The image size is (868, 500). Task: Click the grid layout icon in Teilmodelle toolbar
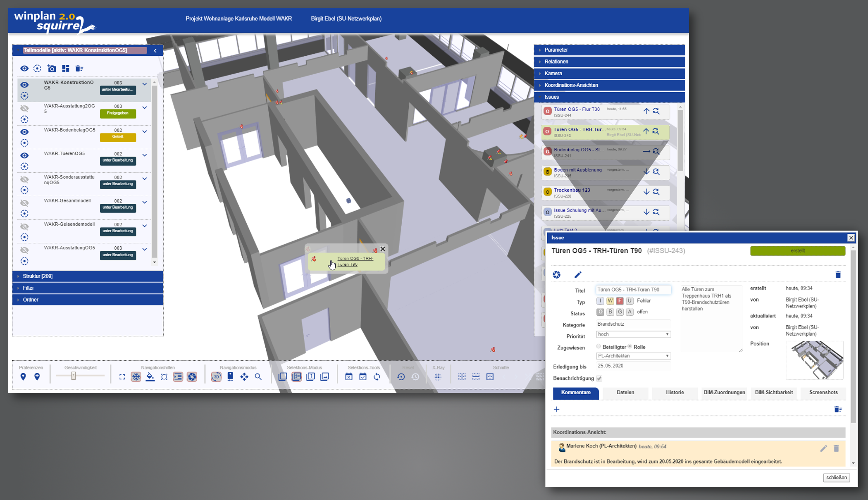coord(65,69)
